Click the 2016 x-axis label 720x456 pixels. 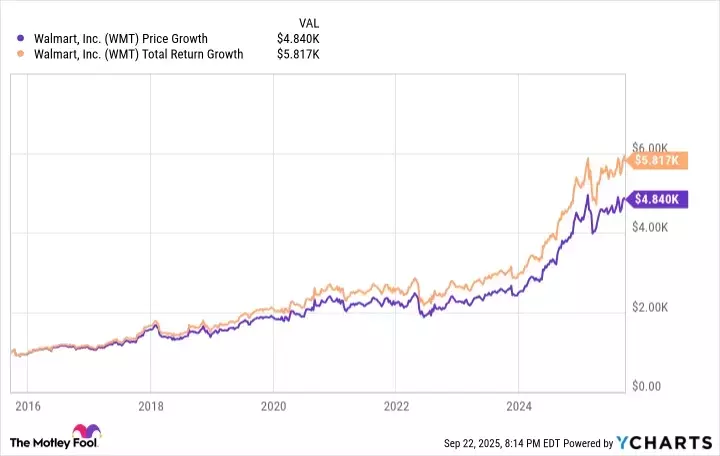(27, 408)
